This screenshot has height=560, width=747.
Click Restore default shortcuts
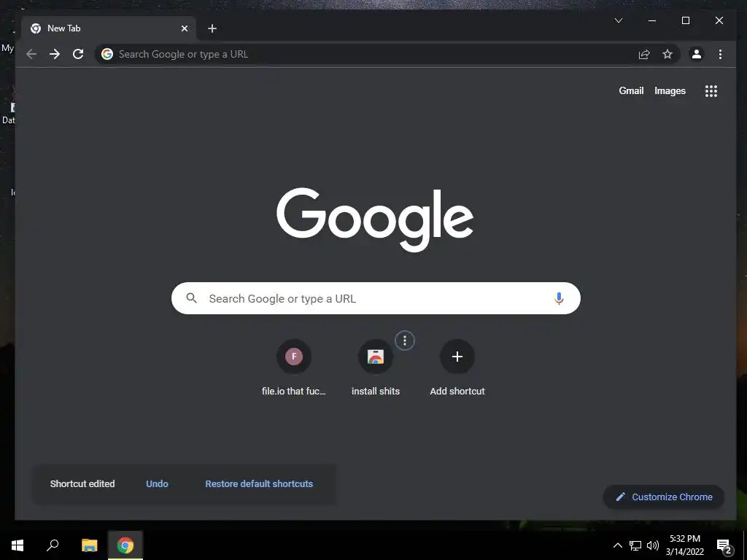(x=259, y=484)
